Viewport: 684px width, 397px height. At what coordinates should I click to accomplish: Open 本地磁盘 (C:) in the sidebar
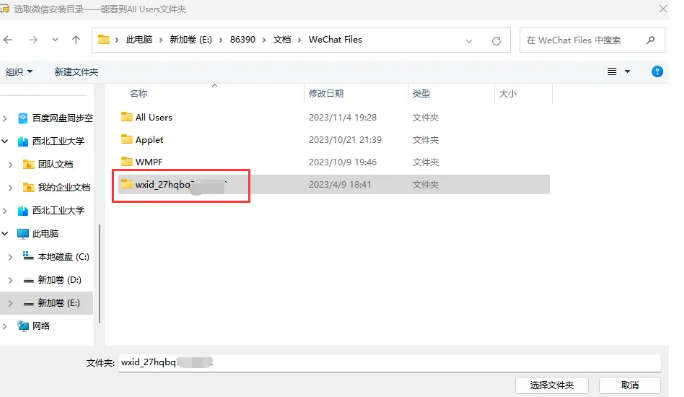[x=63, y=257]
